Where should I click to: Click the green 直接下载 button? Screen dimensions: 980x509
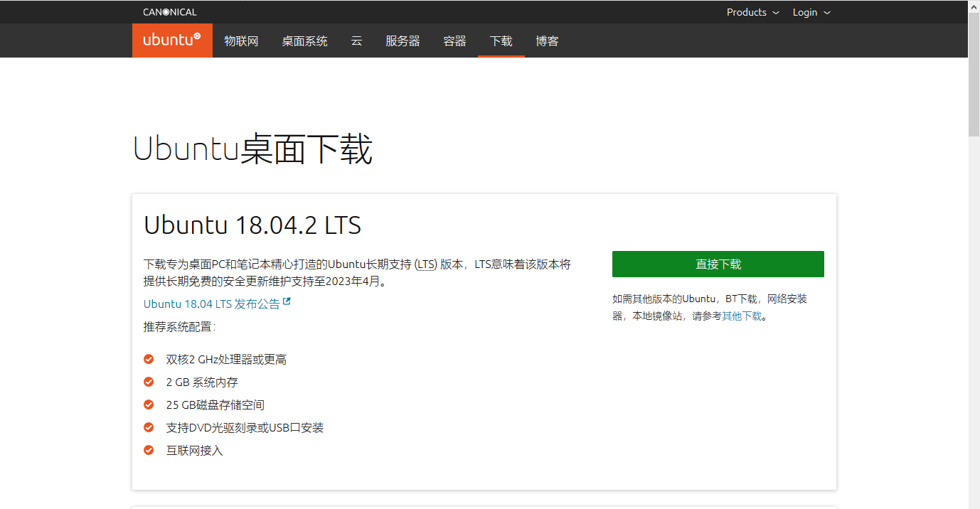tap(718, 264)
